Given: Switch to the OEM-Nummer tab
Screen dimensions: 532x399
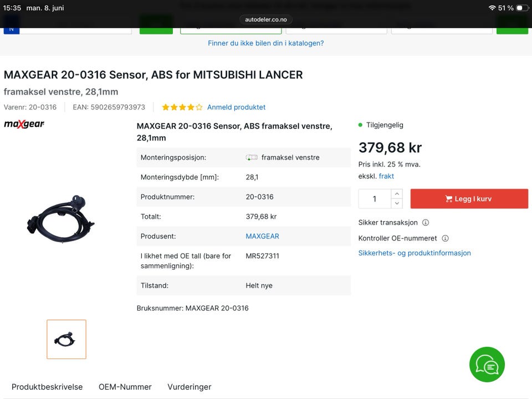Looking at the screenshot, I should coord(125,387).
